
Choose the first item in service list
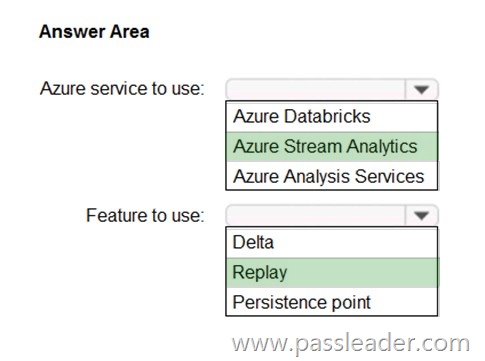click(332, 117)
